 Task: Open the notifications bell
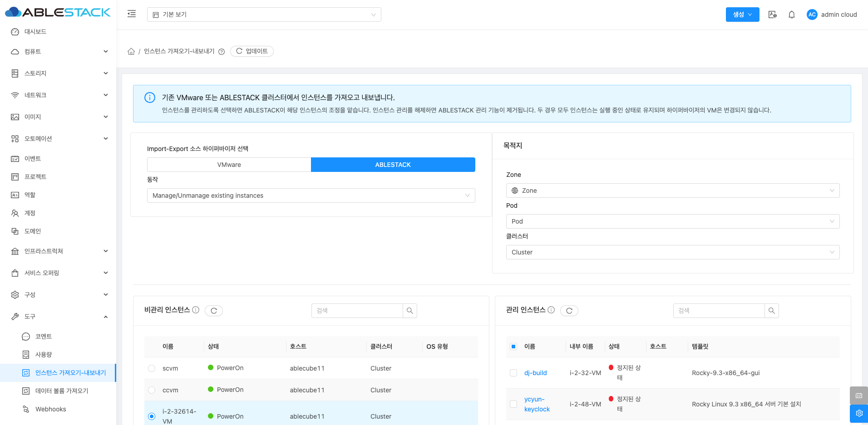[791, 15]
